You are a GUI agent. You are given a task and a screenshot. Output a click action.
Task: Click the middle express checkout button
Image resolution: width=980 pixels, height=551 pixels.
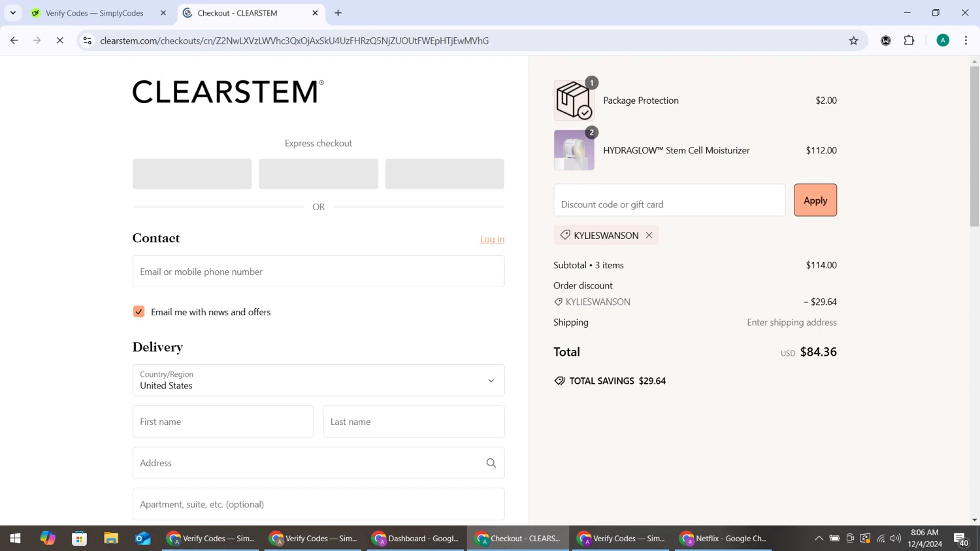tap(318, 174)
